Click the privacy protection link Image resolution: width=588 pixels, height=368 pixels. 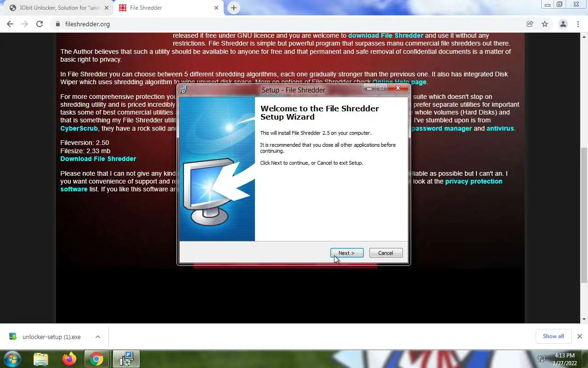point(474,181)
